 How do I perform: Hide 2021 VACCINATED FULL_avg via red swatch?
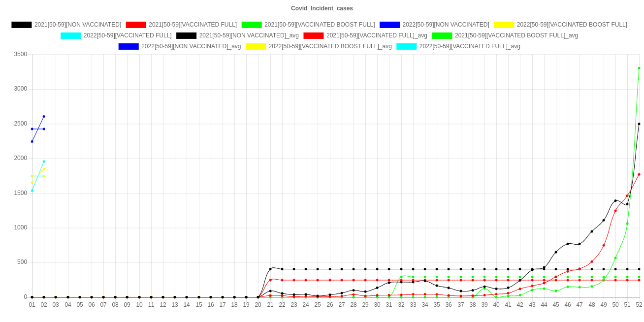314,35
